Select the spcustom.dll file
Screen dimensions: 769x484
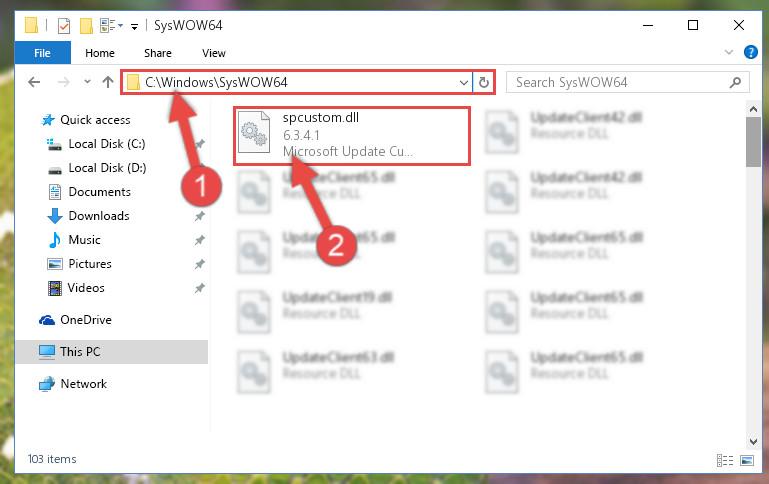(351, 135)
